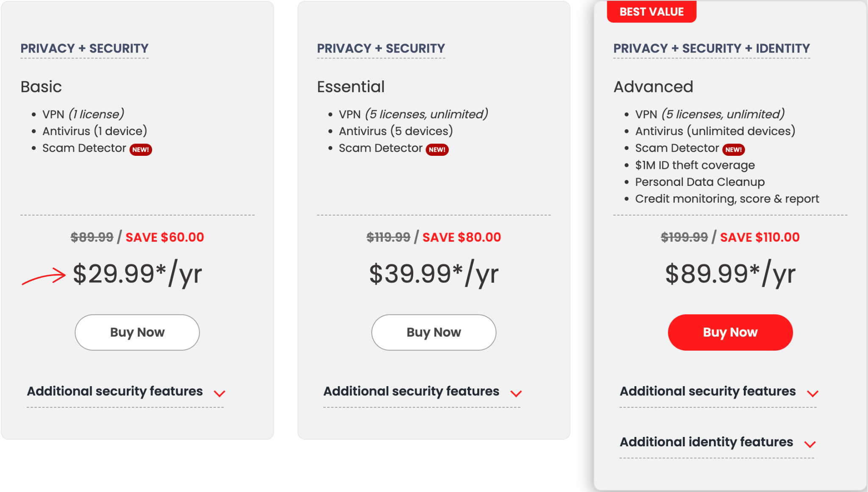868x492 pixels.
Task: Click the NEW! badge on Advanced Scam Detector
Action: (x=733, y=149)
